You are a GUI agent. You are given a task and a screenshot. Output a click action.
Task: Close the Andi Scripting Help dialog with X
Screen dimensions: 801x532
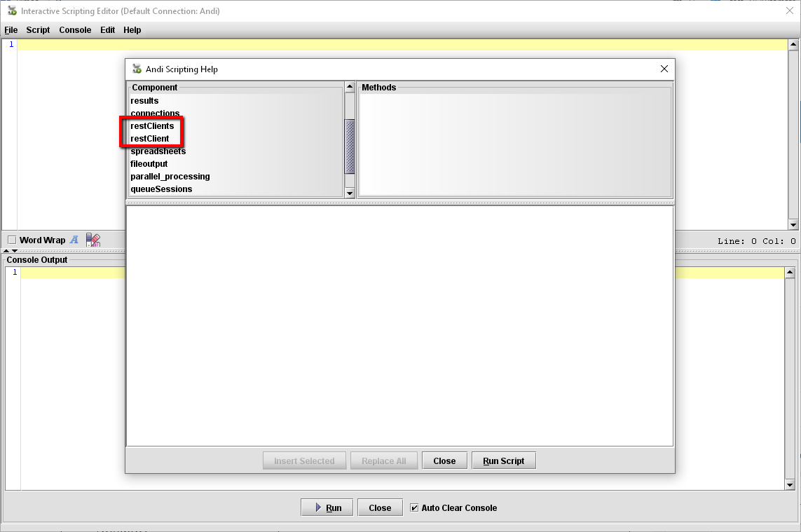pyautogui.click(x=664, y=69)
